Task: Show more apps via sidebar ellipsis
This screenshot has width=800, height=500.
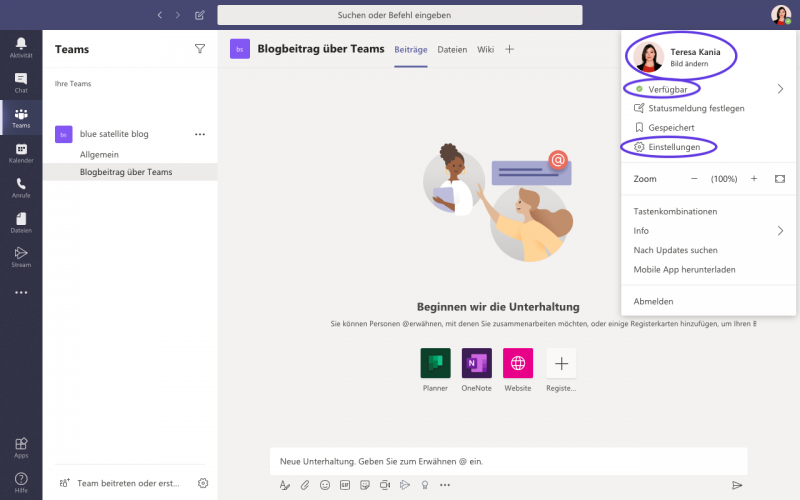Action: tap(21, 292)
